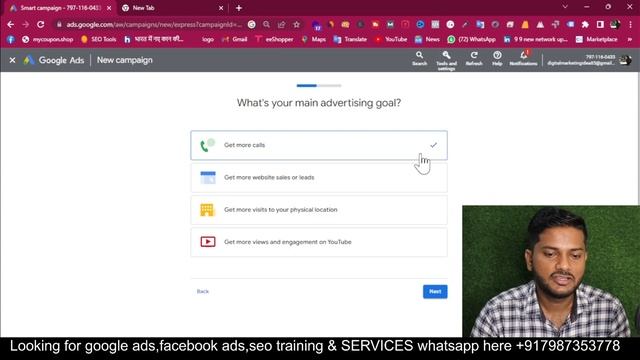Open Chrome profile avatar
This screenshot has width=640, height=360.
point(615,24)
